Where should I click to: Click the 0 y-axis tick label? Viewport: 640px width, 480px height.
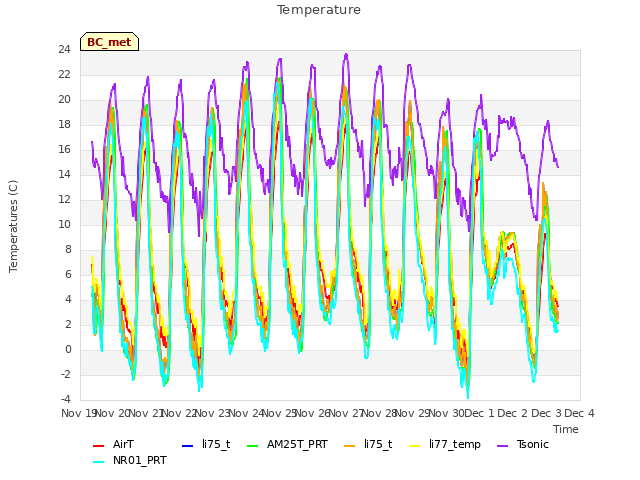click(68, 349)
